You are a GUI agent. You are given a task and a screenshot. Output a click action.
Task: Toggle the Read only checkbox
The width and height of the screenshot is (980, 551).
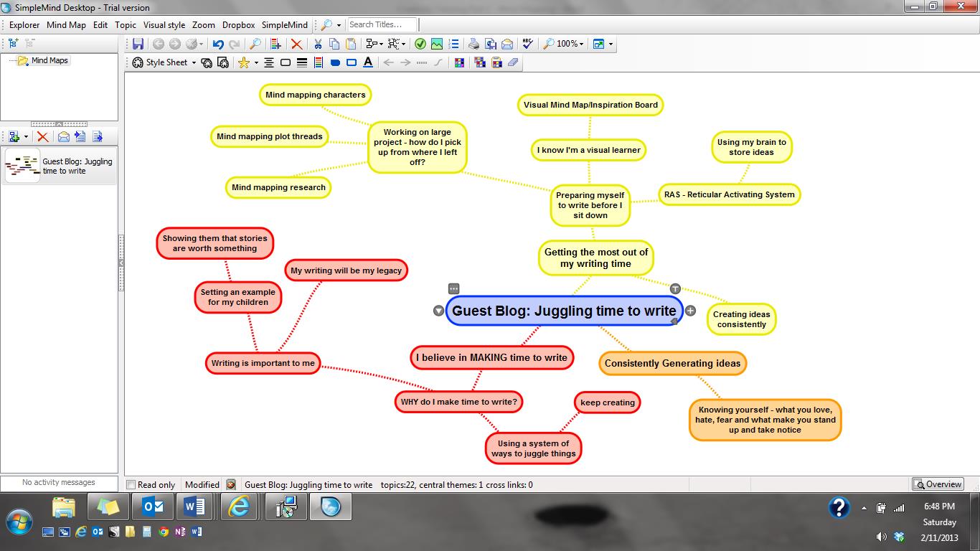131,485
